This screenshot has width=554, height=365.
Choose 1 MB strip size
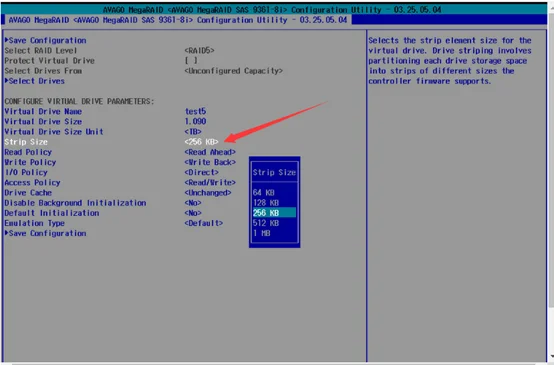[x=261, y=233]
